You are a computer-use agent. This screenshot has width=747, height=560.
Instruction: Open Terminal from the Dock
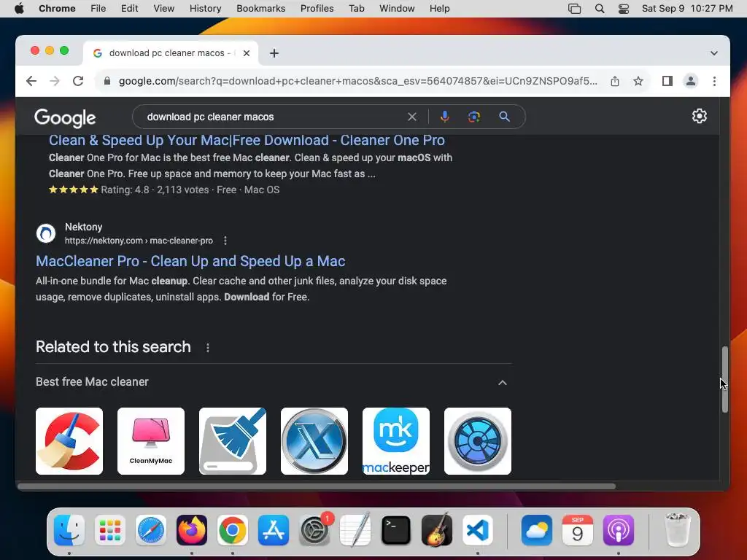click(396, 530)
